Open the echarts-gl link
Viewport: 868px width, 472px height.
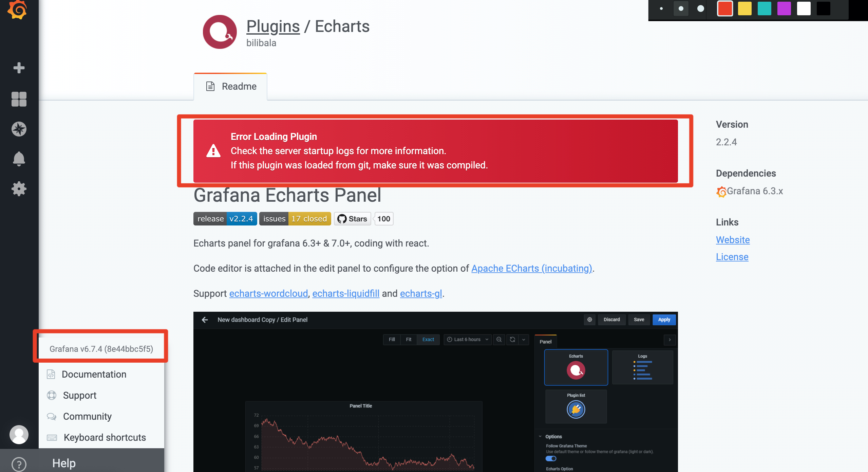pyautogui.click(x=421, y=293)
